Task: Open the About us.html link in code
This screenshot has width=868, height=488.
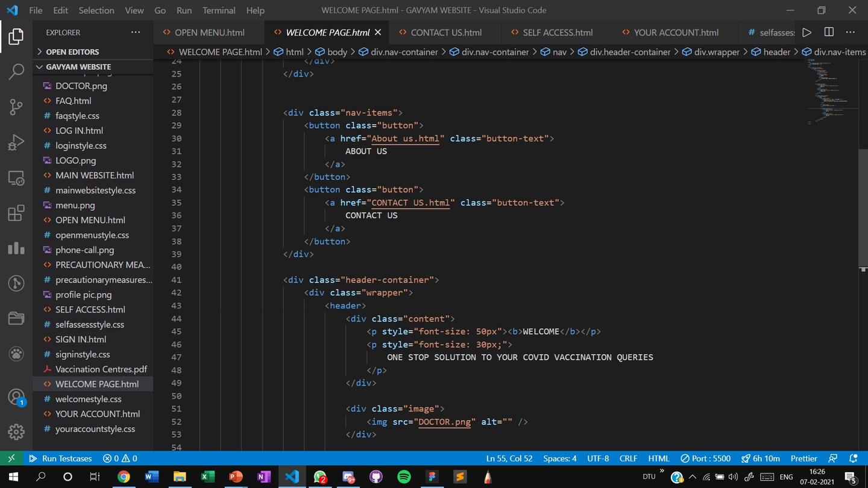Action: point(405,139)
